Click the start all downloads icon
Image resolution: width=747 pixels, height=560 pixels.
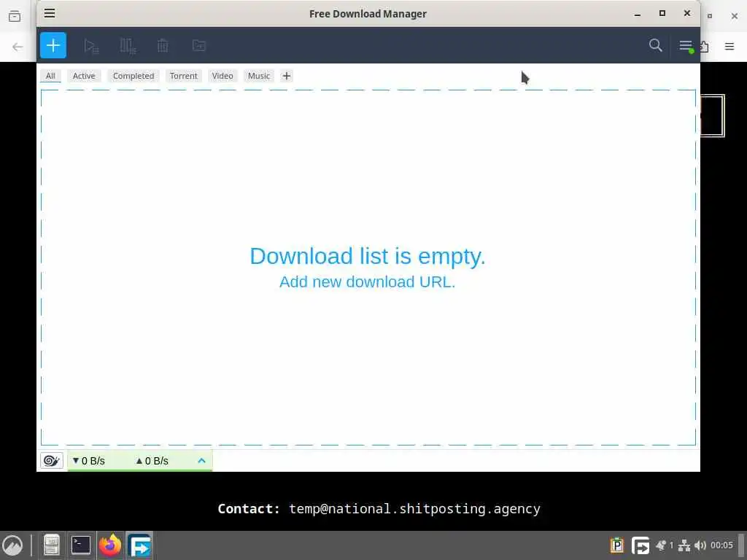(91, 46)
